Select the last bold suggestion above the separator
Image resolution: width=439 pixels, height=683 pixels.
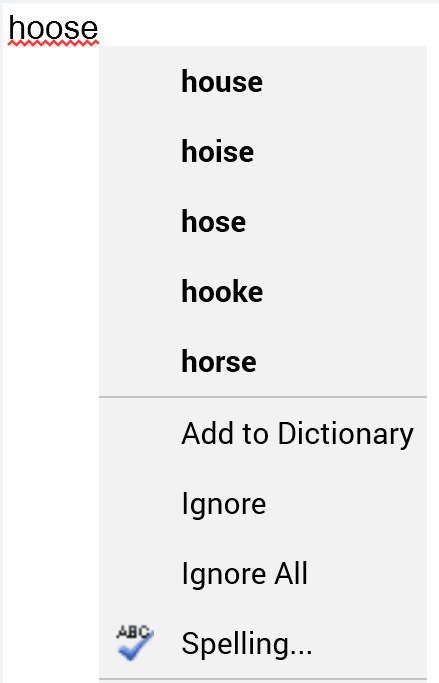point(263,362)
